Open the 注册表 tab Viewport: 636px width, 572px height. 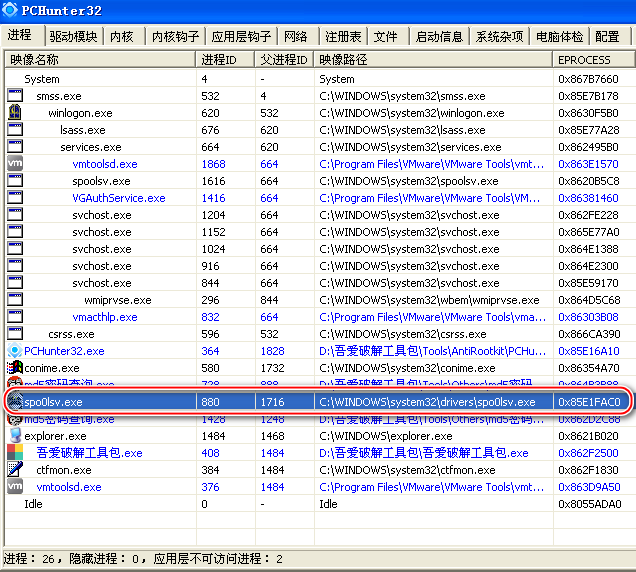tap(343, 37)
